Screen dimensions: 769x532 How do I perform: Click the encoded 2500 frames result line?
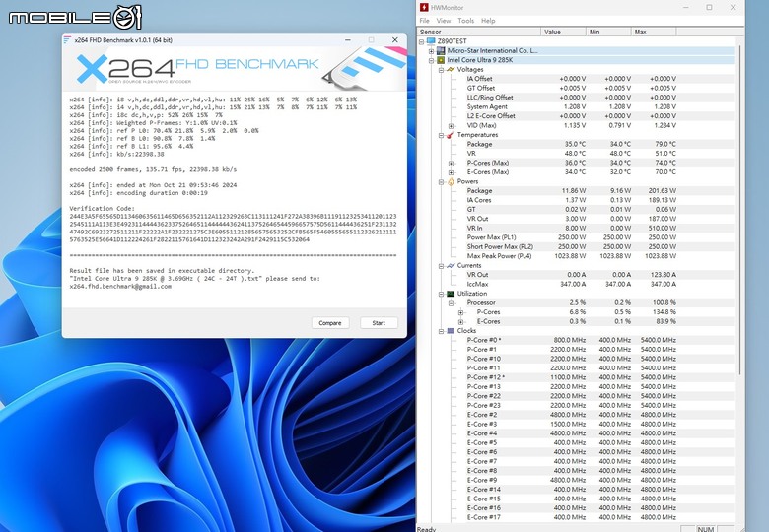tap(153, 170)
